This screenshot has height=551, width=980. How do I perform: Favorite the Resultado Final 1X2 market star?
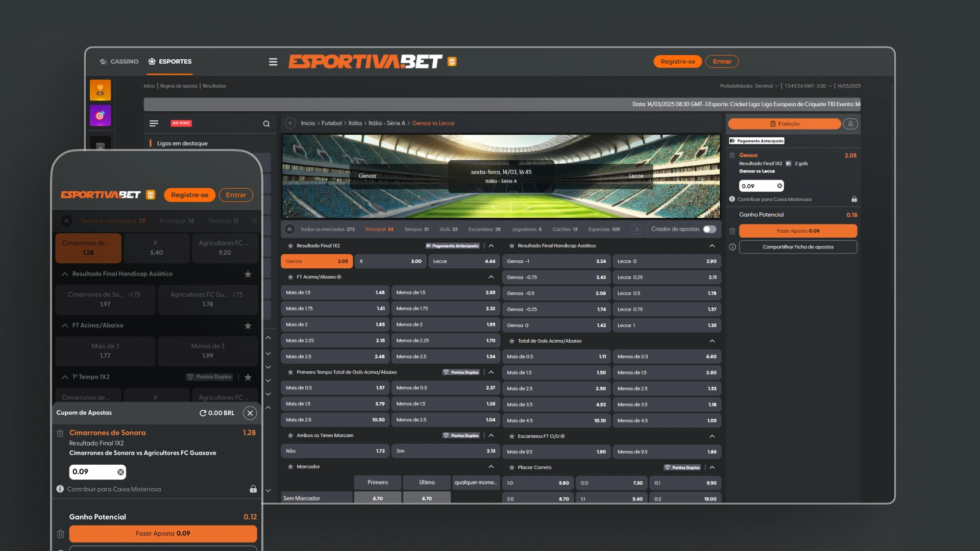point(290,246)
